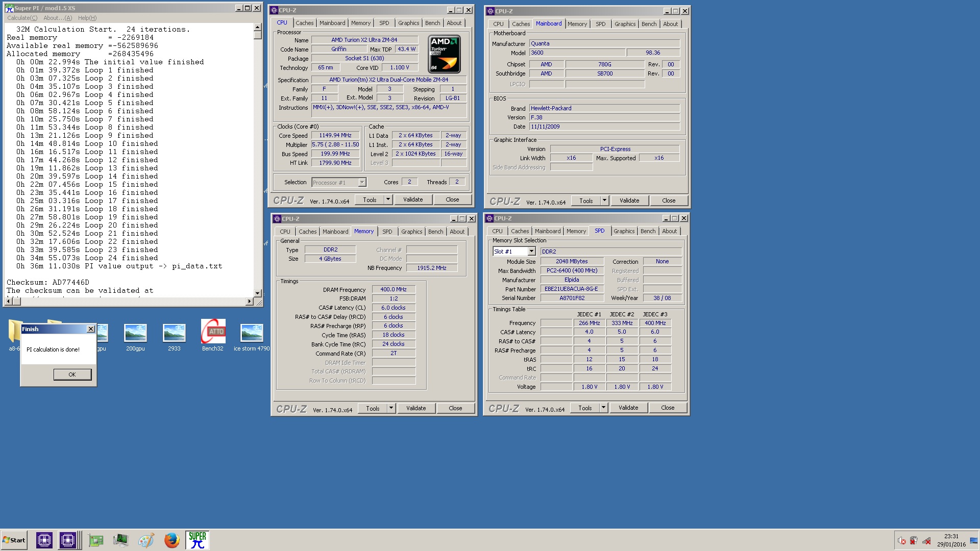Switch to Super PI taskbar item
Image resolution: width=980 pixels, height=551 pixels.
(197, 540)
